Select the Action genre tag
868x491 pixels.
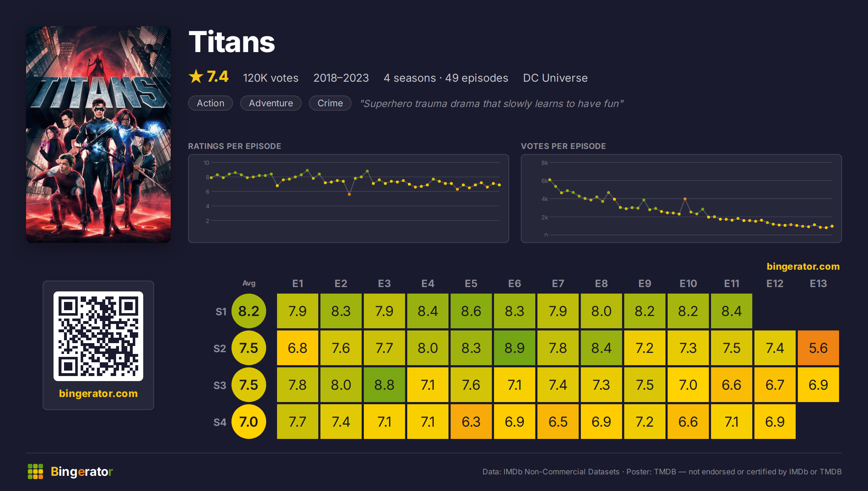pos(210,103)
